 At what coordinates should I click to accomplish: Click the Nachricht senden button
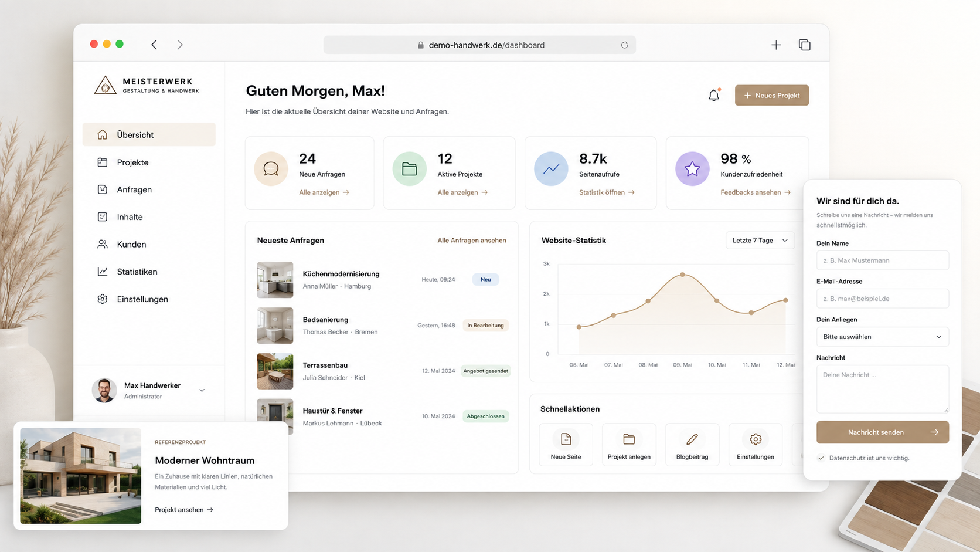882,432
